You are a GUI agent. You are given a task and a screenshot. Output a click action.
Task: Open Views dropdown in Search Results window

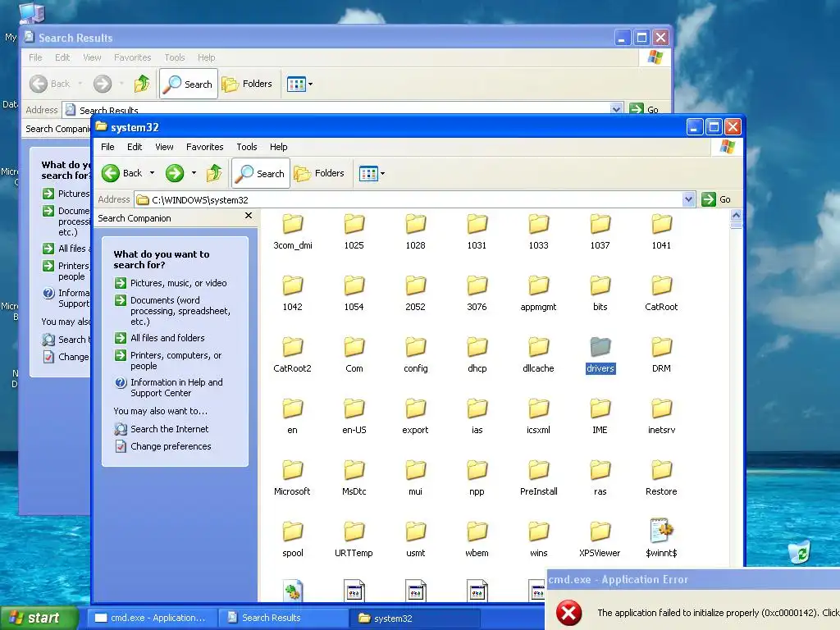point(299,84)
